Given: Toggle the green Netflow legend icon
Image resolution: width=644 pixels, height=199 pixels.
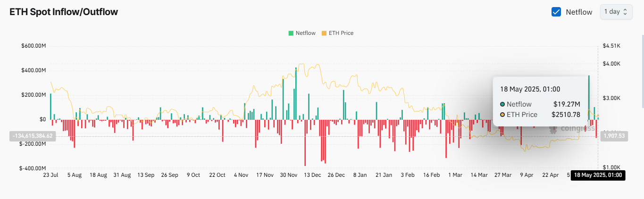Looking at the screenshot, I should (291, 33).
